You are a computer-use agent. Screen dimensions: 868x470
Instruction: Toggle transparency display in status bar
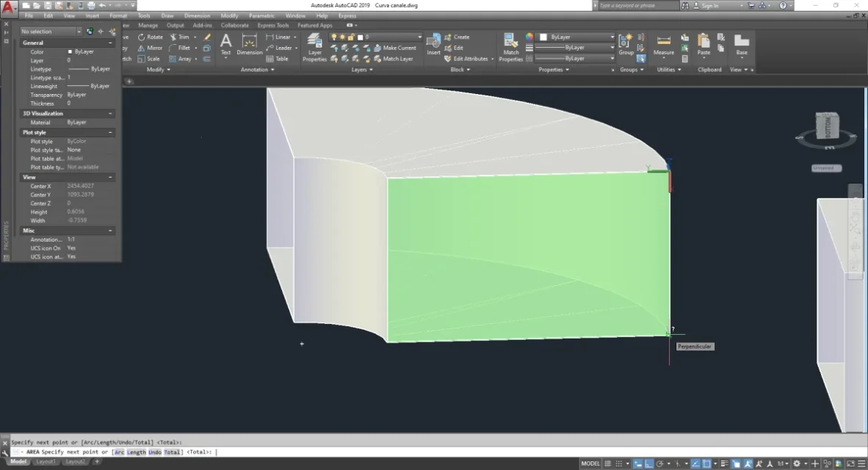736,463
